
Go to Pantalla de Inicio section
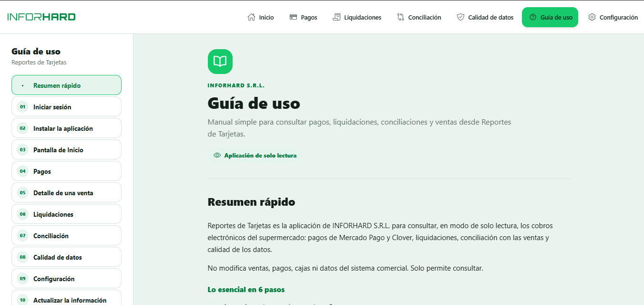pos(66,149)
